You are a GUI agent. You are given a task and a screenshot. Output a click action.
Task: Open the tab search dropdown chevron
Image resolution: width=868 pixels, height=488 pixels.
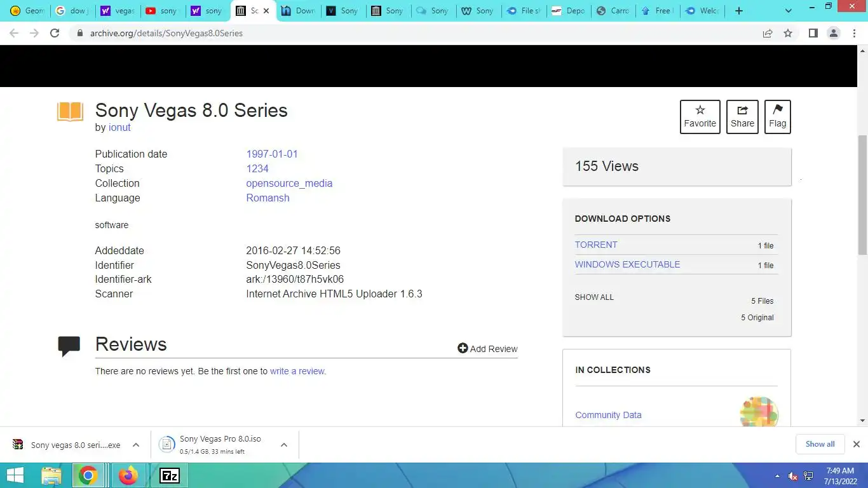pyautogui.click(x=789, y=11)
